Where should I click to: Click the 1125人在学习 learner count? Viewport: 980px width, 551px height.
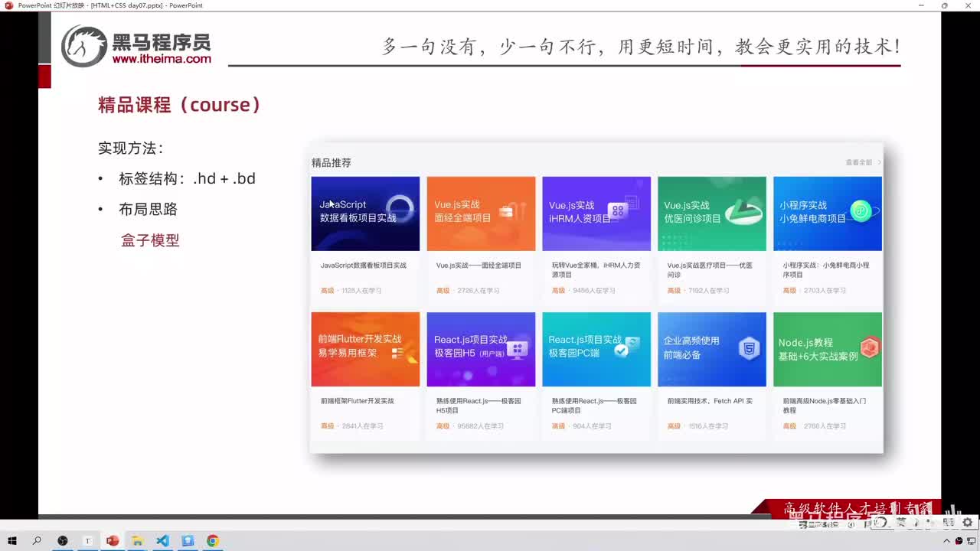(361, 291)
